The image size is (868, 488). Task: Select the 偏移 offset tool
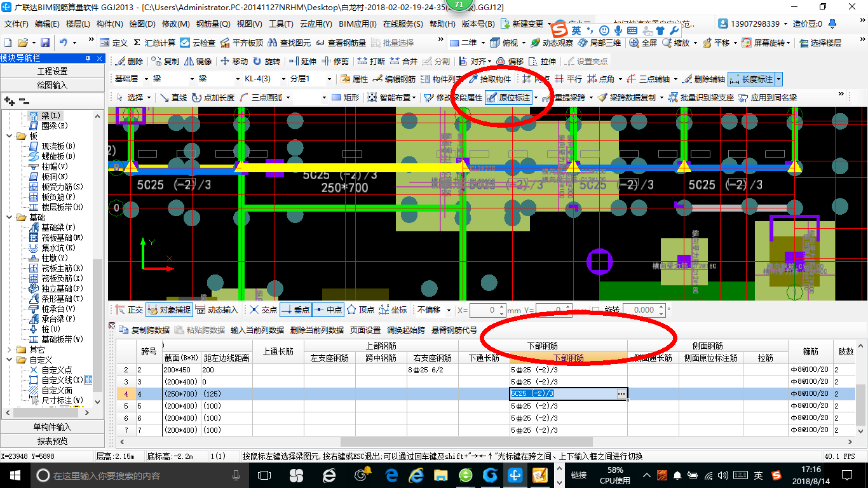510,62
